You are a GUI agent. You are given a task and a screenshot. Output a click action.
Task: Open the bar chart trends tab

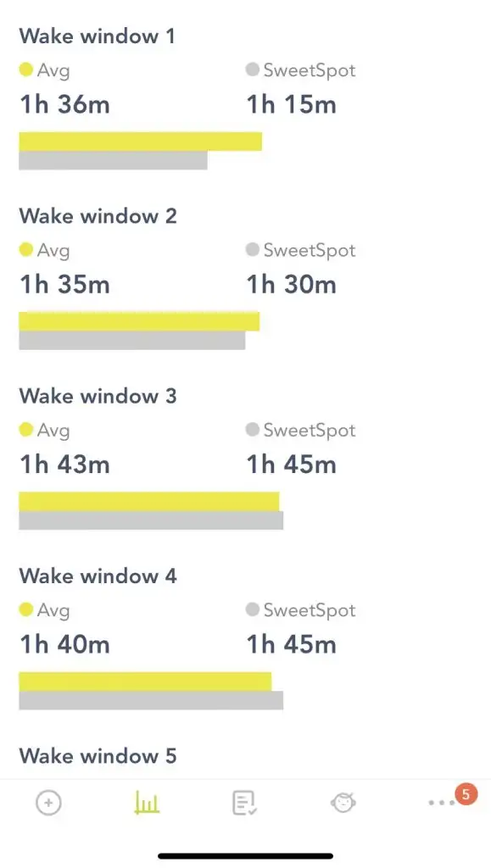(x=147, y=802)
